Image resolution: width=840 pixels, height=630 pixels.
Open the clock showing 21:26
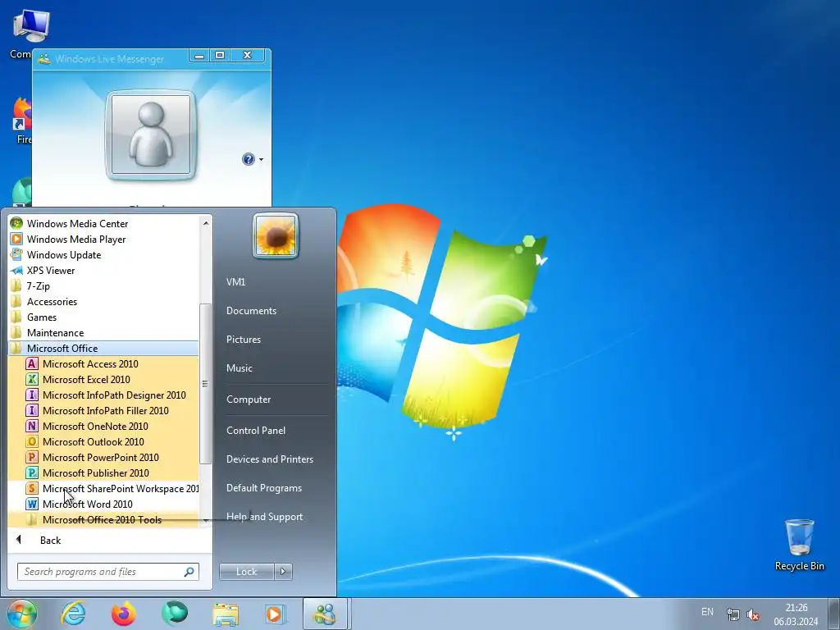796,614
